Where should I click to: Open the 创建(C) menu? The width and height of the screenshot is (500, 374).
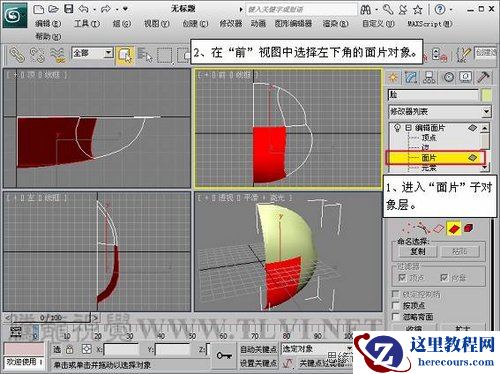pos(195,24)
